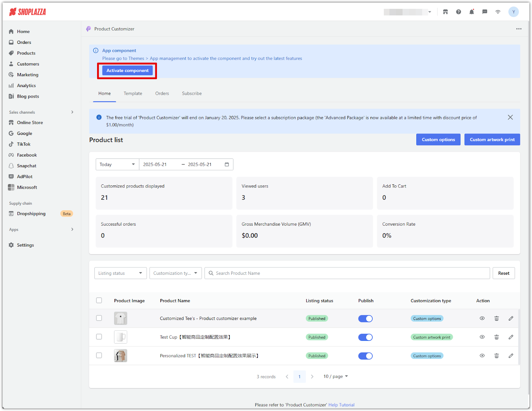Go to next page arrow

(x=312, y=376)
